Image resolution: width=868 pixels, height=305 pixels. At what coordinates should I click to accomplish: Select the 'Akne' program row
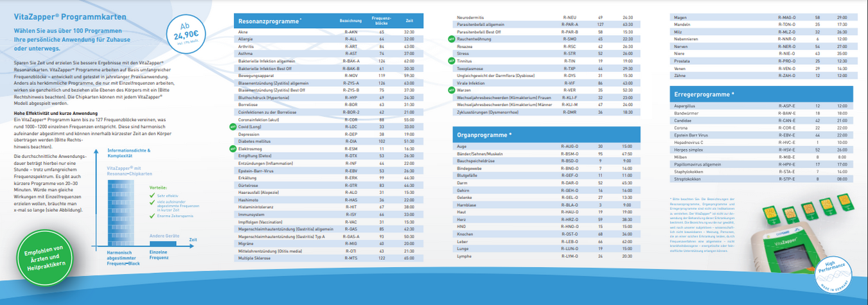(x=328, y=31)
